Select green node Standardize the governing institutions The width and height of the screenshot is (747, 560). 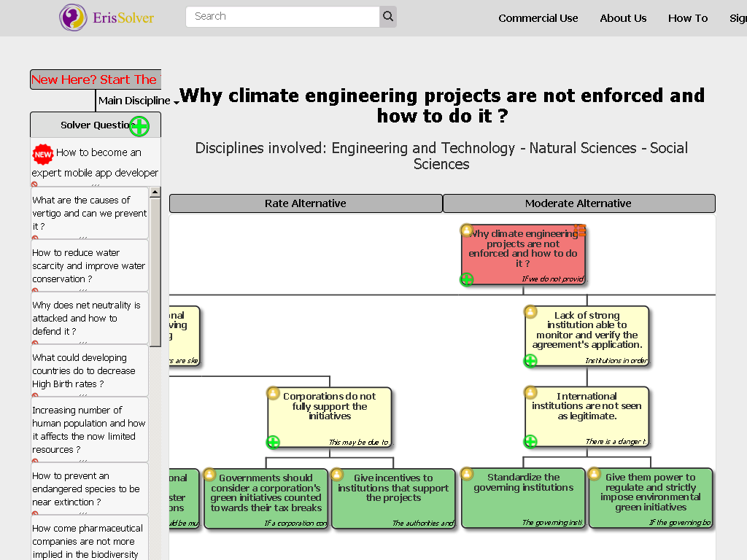click(x=523, y=498)
